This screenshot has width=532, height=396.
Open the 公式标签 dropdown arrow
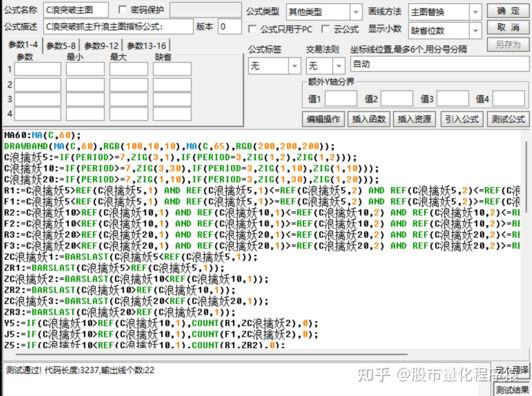(294, 66)
